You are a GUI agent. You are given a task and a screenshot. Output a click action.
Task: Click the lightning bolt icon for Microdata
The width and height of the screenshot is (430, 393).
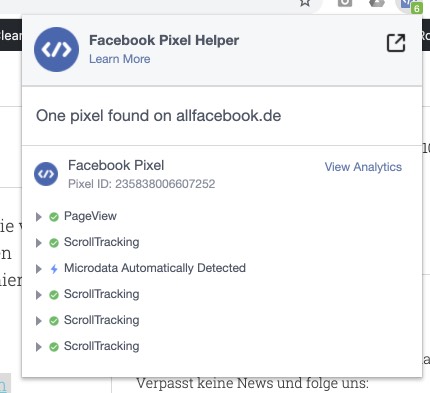coord(54,269)
